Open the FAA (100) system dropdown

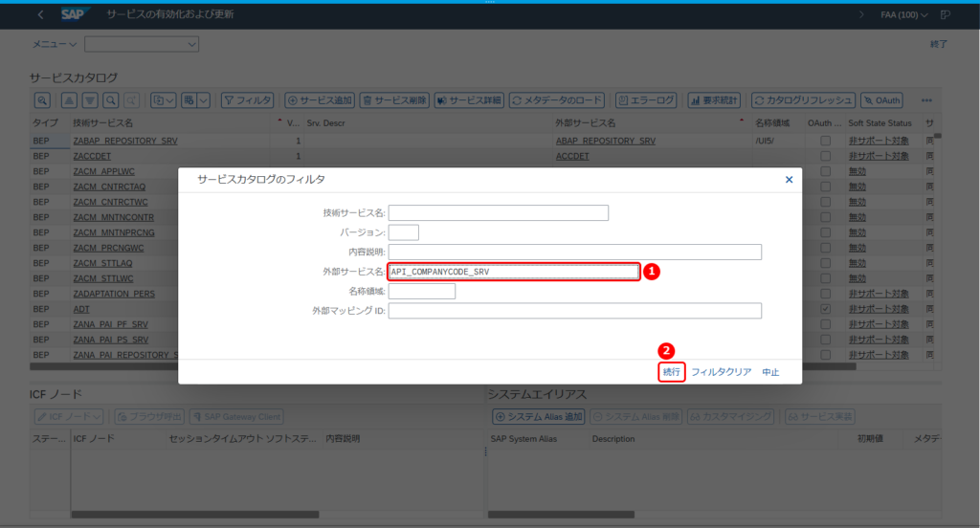[903, 14]
